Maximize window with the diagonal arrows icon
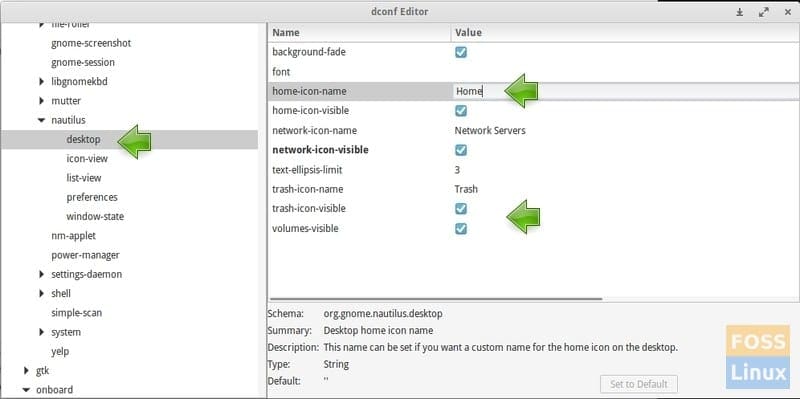This screenshot has height=399, width=800. (x=764, y=12)
